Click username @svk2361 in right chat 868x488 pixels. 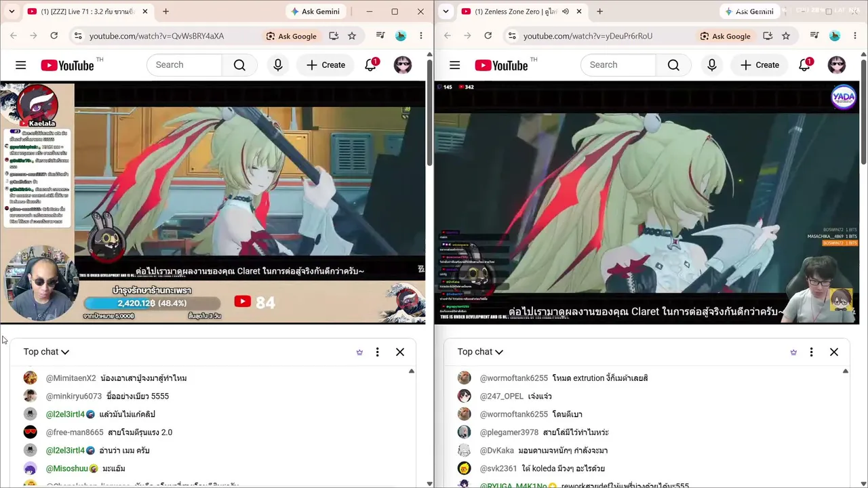498,468
